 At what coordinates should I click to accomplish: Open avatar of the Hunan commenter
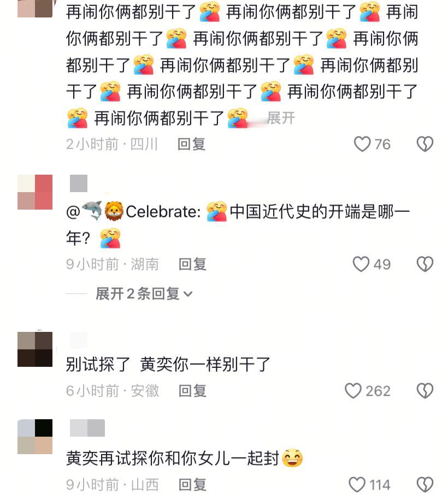[x=35, y=192]
